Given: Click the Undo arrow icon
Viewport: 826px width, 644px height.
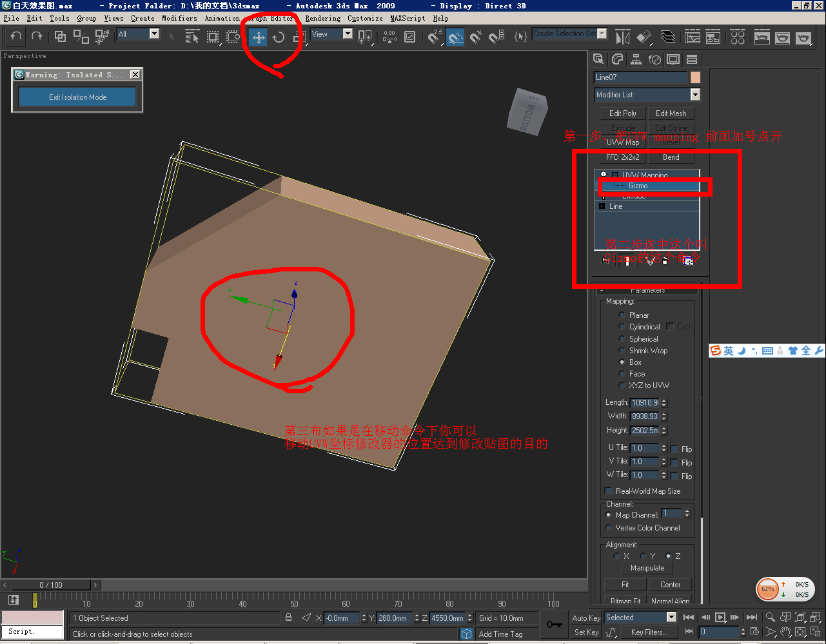Looking at the screenshot, I should coord(16,37).
